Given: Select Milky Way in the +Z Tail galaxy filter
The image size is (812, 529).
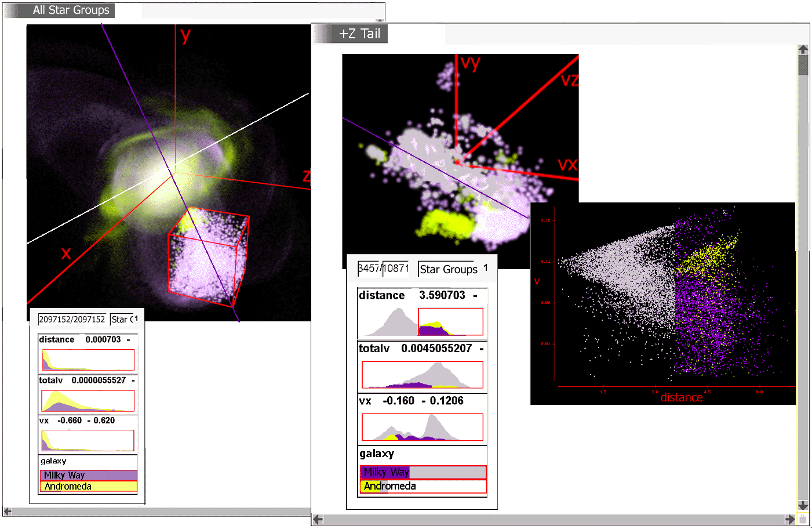Looking at the screenshot, I should pyautogui.click(x=423, y=472).
